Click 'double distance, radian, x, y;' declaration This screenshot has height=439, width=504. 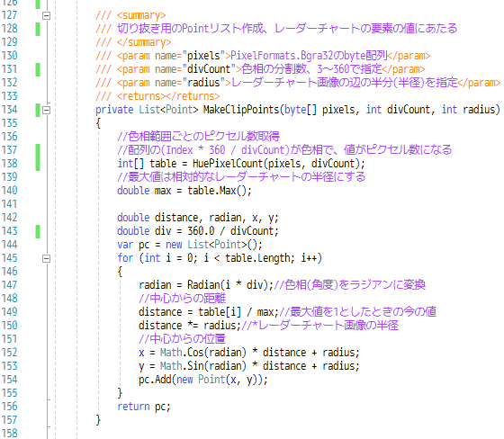coord(198,218)
